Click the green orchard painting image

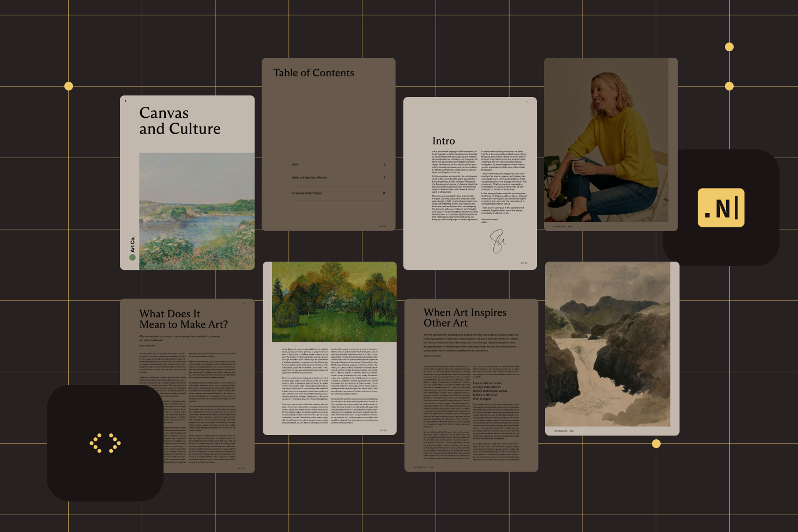tap(334, 301)
